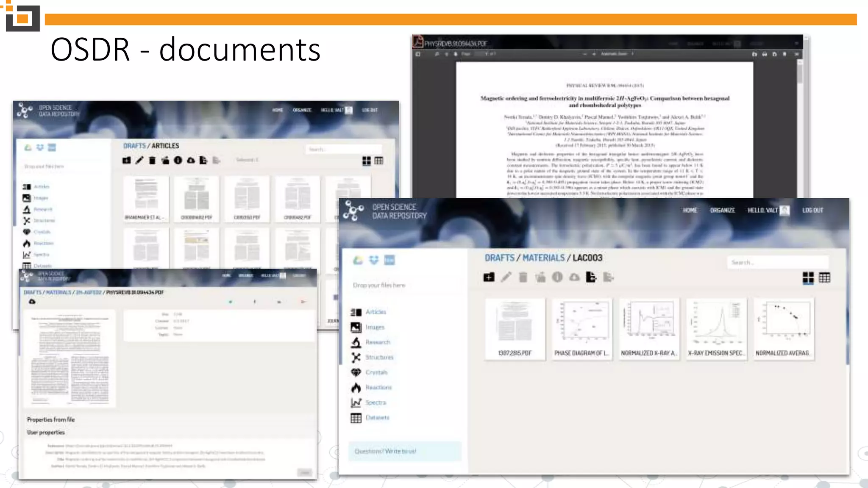Click the MATERIALS breadcrumb link
The image size is (868, 488).
(543, 258)
